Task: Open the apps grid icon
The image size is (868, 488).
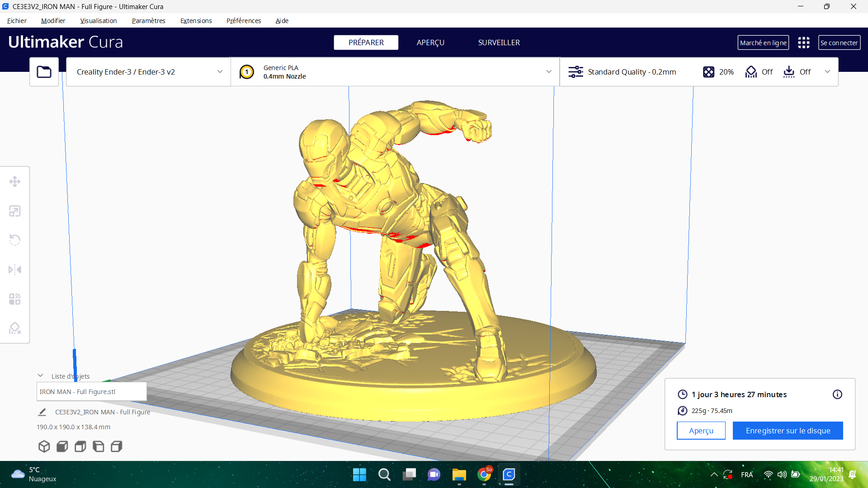Action: 804,42
